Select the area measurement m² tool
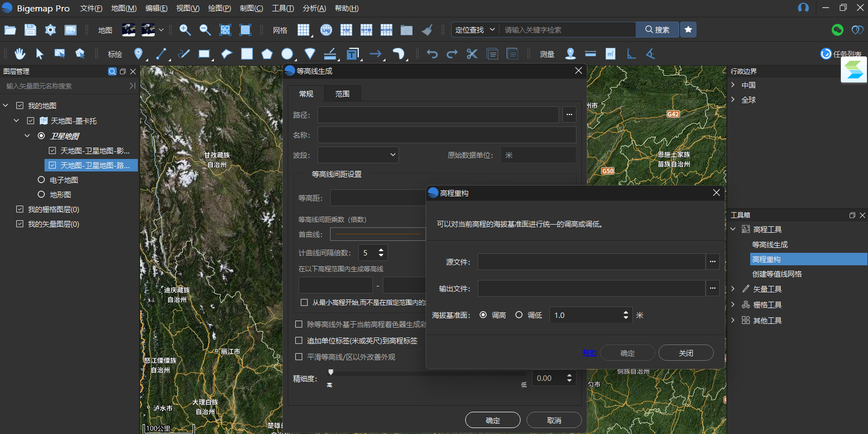Image resolution: width=868 pixels, height=434 pixels. [x=610, y=54]
